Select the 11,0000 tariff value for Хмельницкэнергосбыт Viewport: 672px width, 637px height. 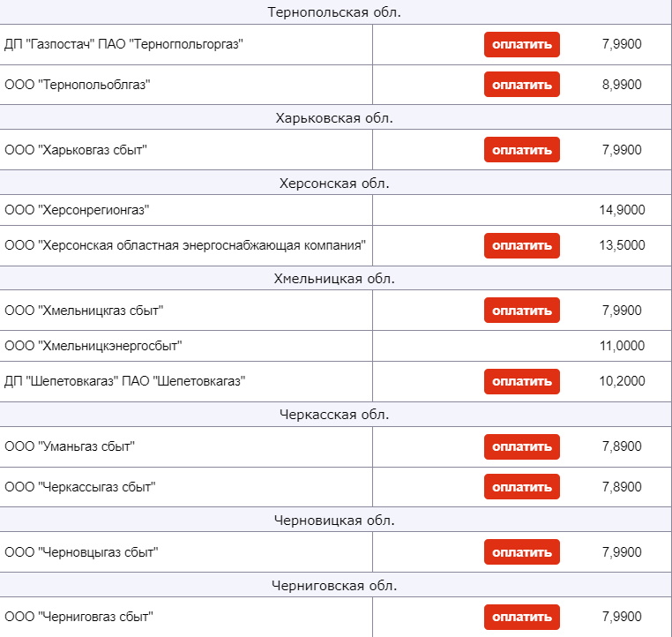point(622,346)
